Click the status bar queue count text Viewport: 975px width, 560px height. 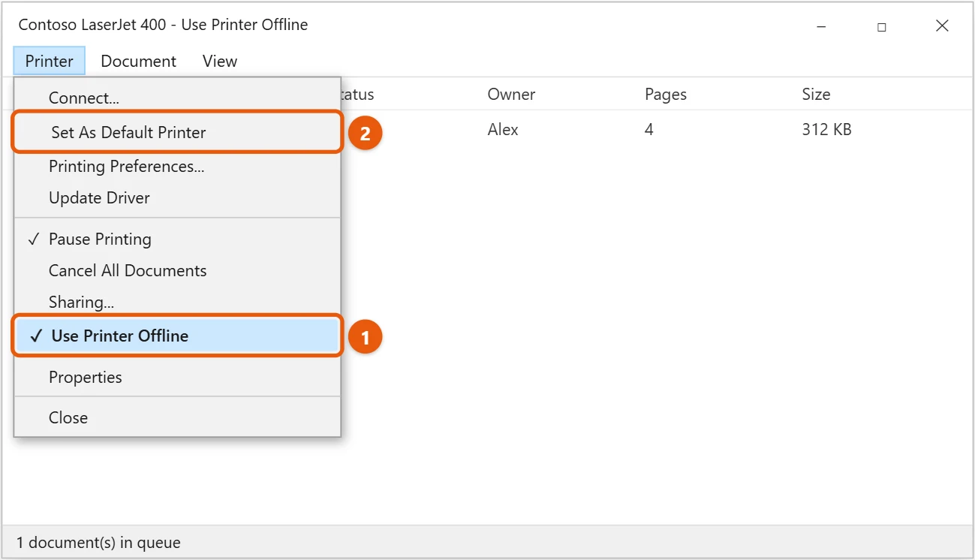[x=98, y=543]
